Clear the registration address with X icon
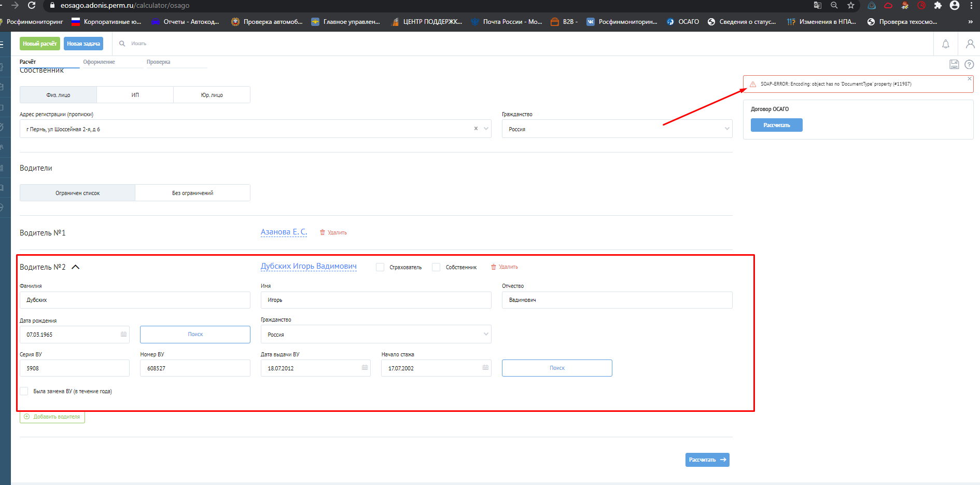Image resolution: width=980 pixels, height=485 pixels. [475, 129]
